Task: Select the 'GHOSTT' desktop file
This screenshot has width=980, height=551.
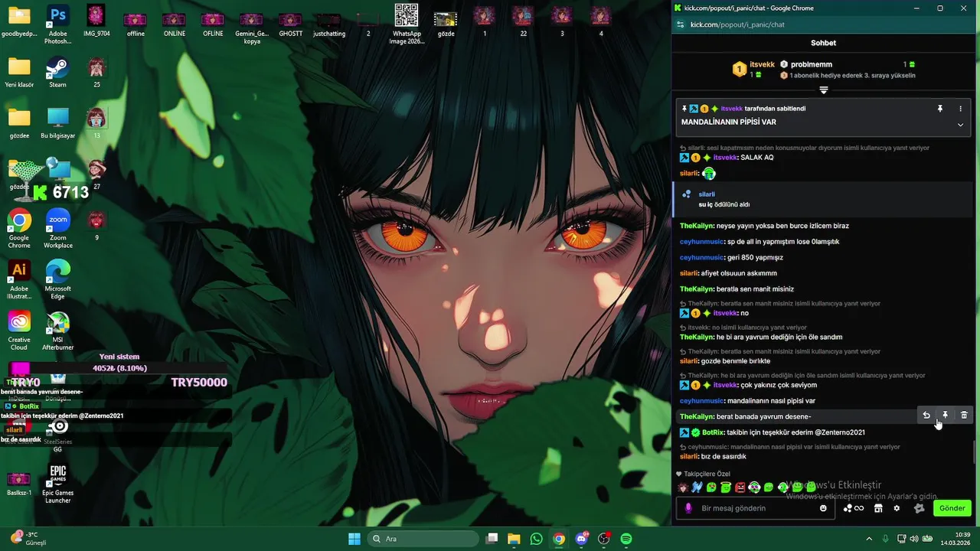Action: 290,23
